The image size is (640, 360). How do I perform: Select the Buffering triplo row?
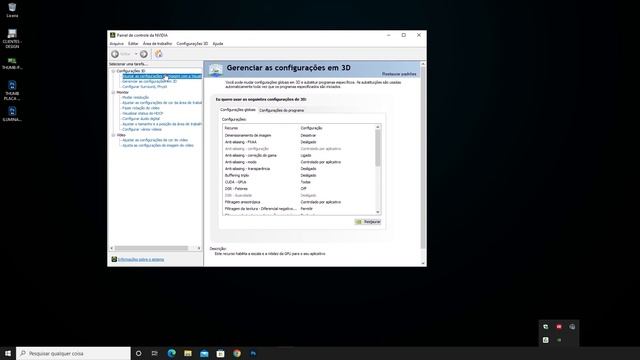coord(299,176)
